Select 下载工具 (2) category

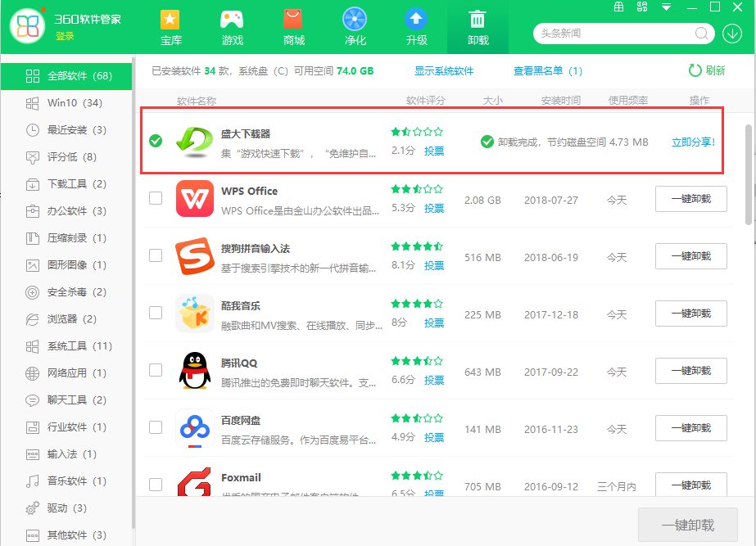point(66,184)
